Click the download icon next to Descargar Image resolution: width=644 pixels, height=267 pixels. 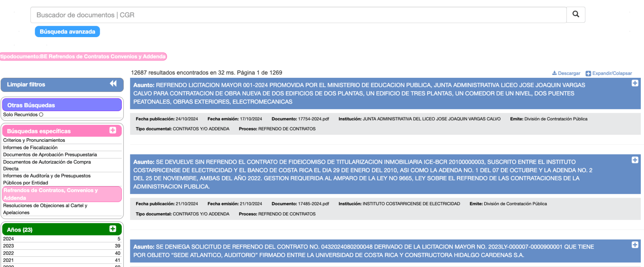554,73
